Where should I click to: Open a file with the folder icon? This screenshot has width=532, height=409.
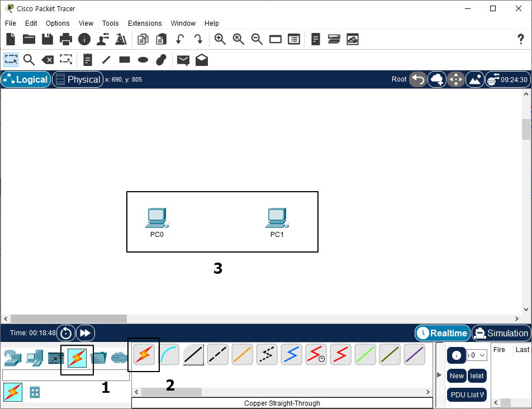tap(29, 39)
